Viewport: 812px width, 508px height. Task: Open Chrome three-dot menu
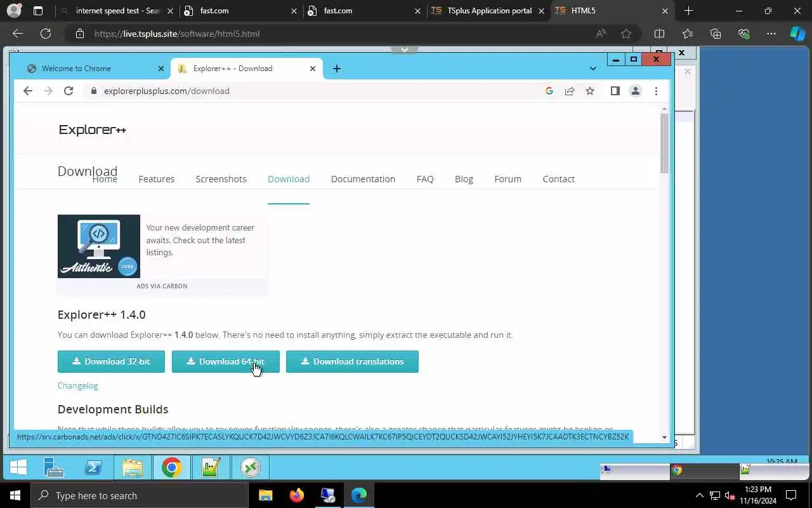point(656,91)
